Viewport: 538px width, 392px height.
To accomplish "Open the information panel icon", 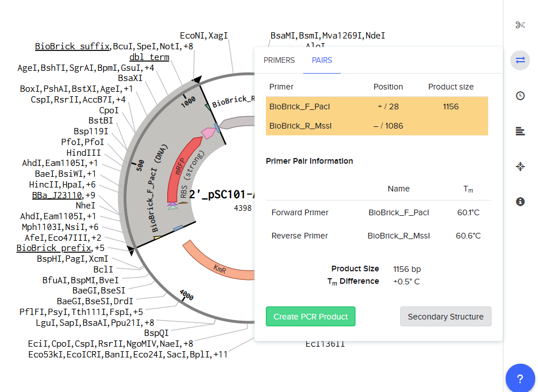I will coord(520,202).
